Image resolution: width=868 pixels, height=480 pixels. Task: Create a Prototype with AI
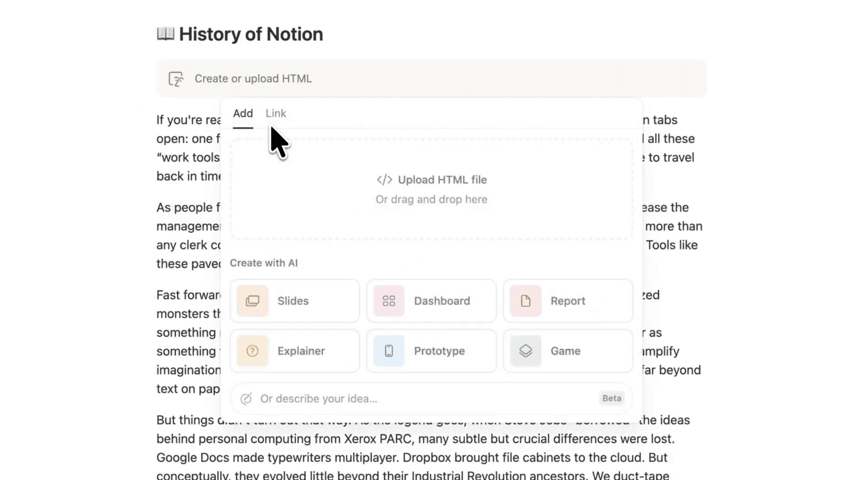click(431, 351)
